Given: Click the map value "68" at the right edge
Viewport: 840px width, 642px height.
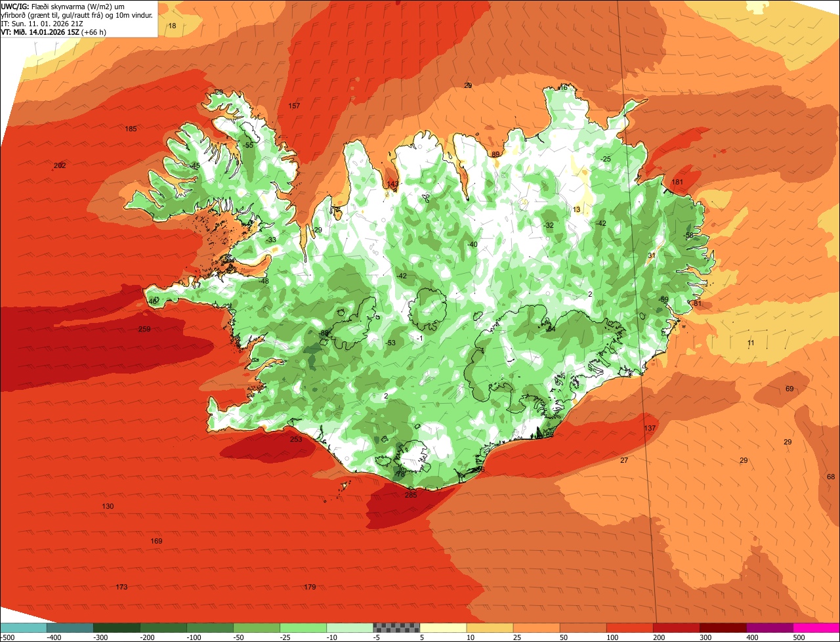Looking at the screenshot, I should click(x=831, y=477).
